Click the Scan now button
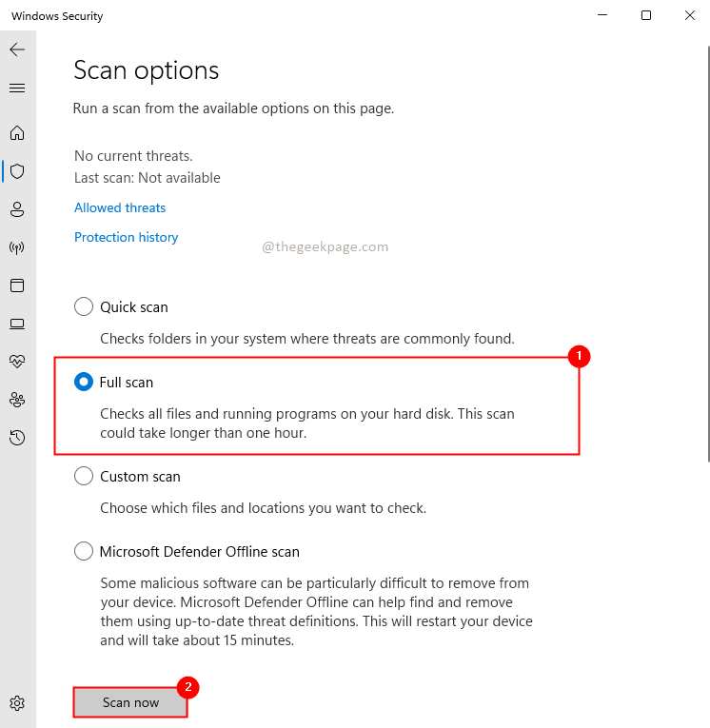The image size is (710, 728). click(x=130, y=702)
